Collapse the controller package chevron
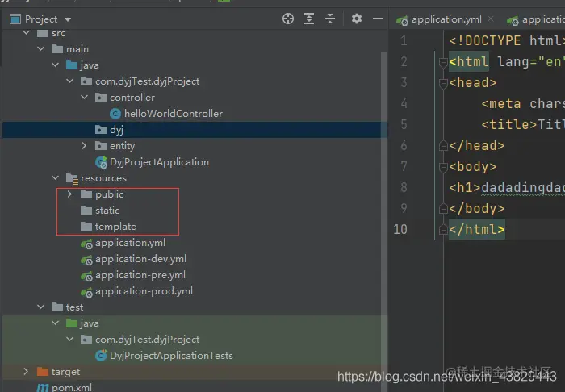The height and width of the screenshot is (392, 565). [x=84, y=97]
